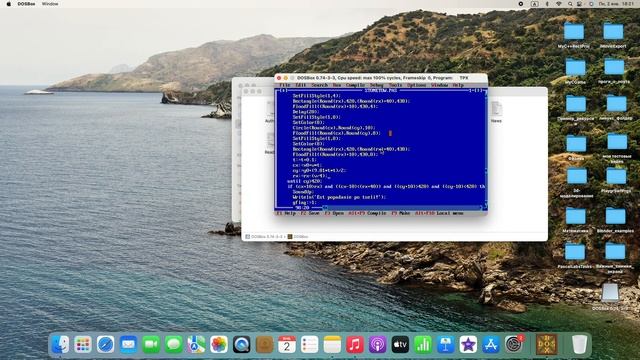This screenshot has height=360, width=640.
Task: Open the Options menu in Turbo Pascal
Action: (416, 85)
